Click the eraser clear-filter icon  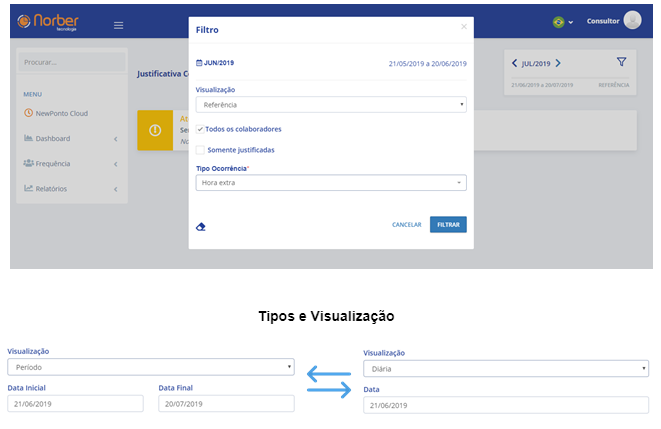point(201,226)
